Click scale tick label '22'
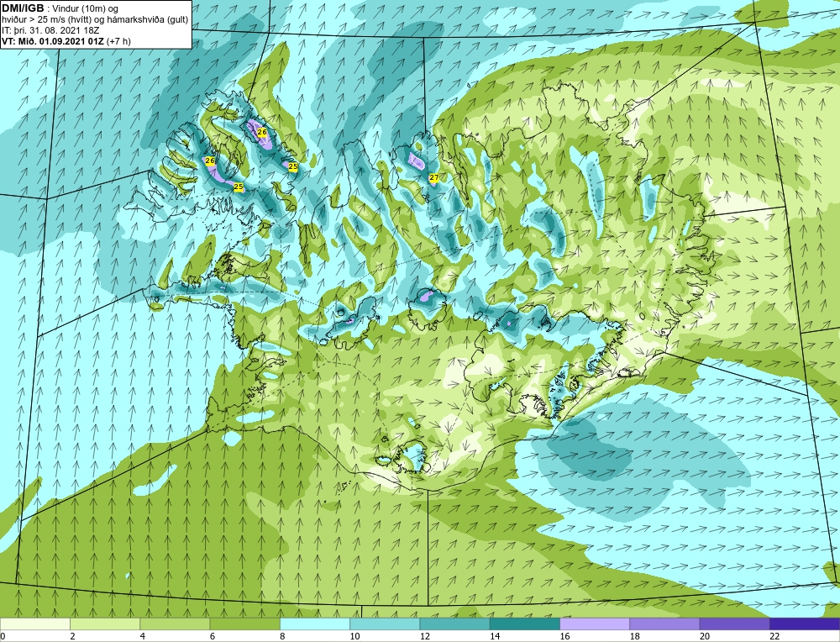Image resolution: width=840 pixels, height=642 pixels. [x=775, y=636]
